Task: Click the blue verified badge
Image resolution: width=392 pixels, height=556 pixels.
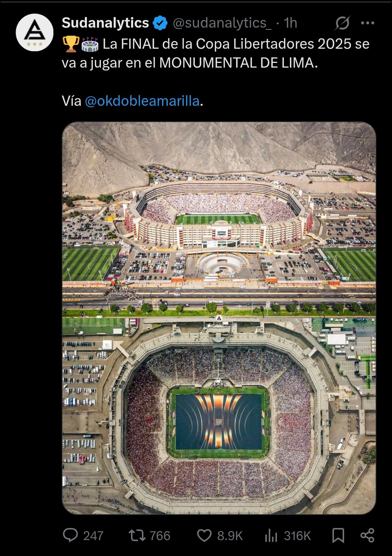Action: pos(160,23)
